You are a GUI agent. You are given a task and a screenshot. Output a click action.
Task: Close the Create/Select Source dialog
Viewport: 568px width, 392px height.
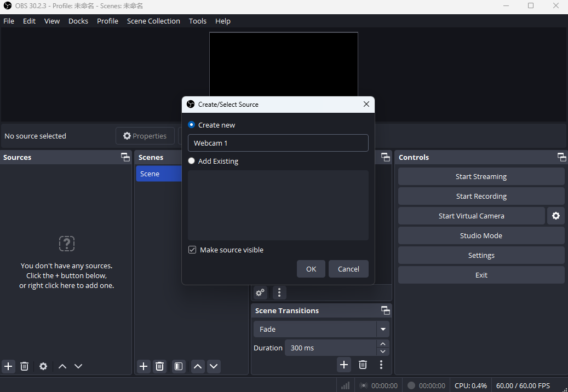click(x=366, y=104)
